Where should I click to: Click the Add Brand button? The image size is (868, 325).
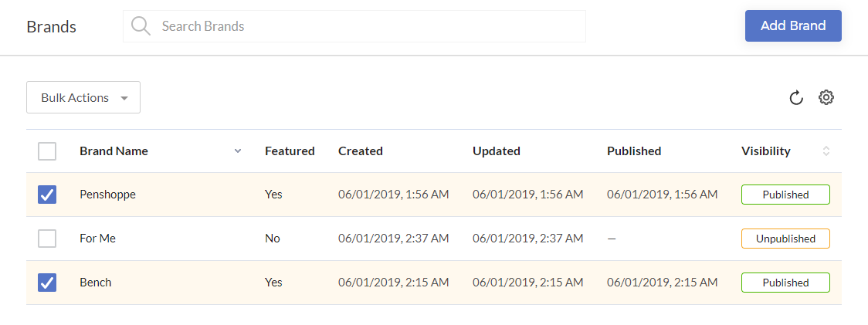pyautogui.click(x=793, y=25)
